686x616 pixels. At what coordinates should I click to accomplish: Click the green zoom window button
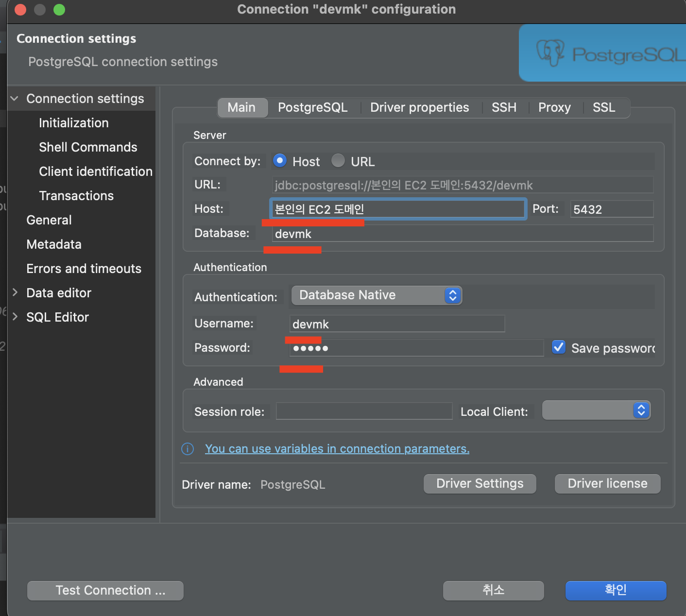pos(59,10)
